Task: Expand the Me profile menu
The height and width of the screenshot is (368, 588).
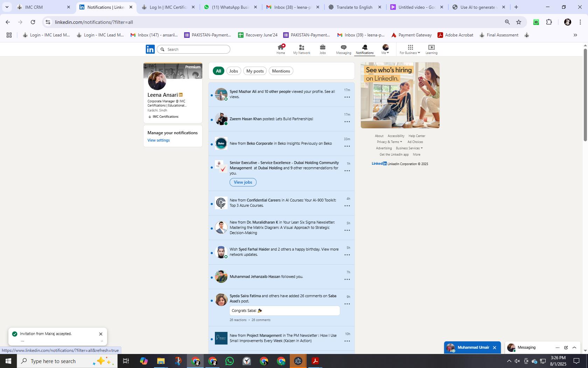Action: point(385,49)
